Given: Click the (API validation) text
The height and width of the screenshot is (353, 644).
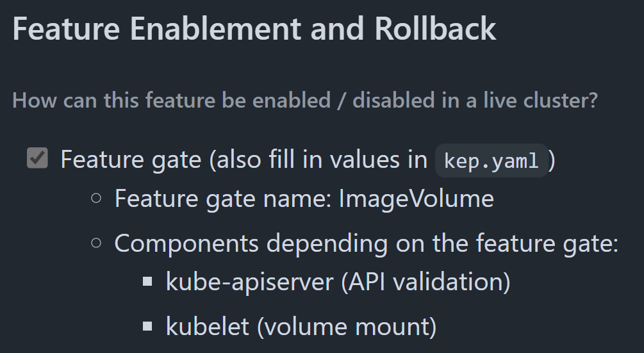Looking at the screenshot, I should click(x=426, y=282).
